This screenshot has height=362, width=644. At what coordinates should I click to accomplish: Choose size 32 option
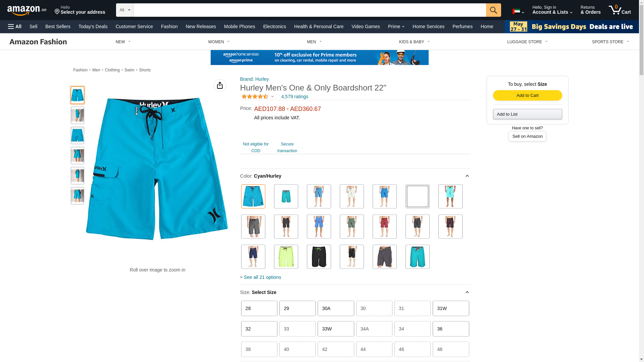click(259, 329)
